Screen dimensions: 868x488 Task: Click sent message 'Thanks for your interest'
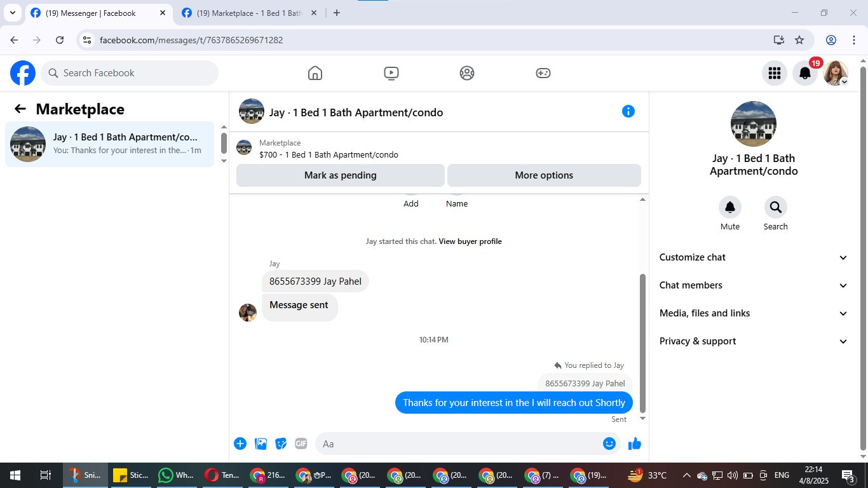point(514,403)
